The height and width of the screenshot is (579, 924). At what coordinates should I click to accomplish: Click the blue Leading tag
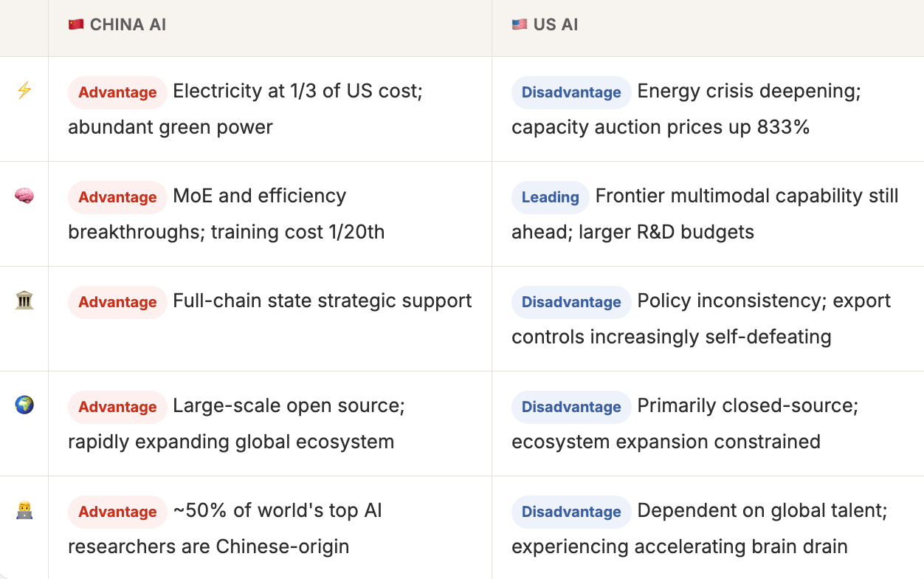[x=550, y=197]
